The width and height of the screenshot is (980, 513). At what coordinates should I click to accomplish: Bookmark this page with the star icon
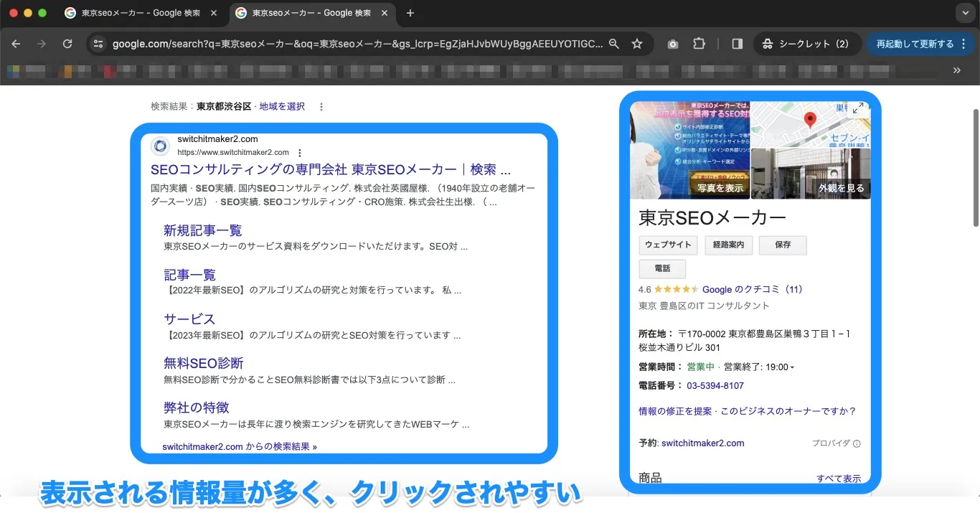(x=637, y=44)
